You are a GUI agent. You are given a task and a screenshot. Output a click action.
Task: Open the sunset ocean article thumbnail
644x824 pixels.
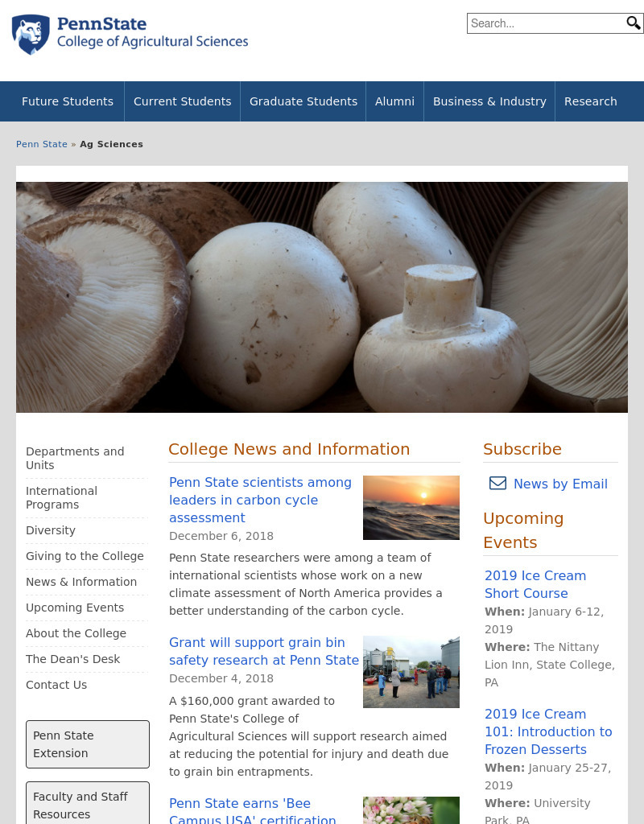click(x=411, y=508)
